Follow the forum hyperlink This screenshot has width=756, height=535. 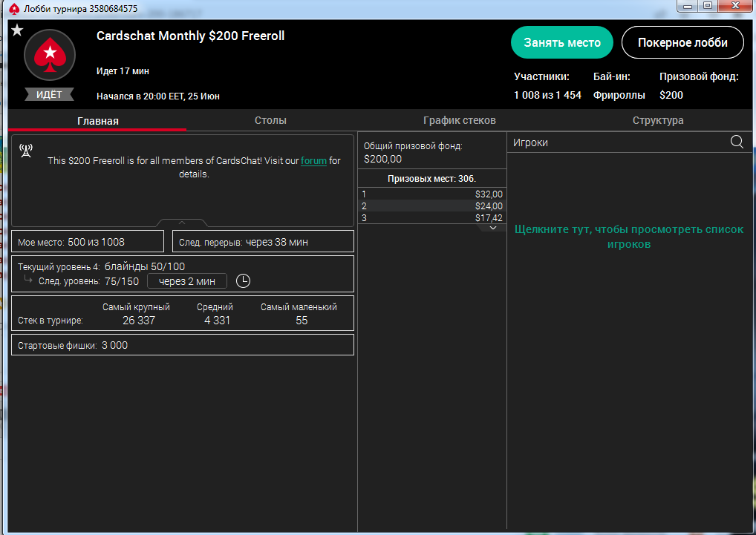click(x=314, y=161)
